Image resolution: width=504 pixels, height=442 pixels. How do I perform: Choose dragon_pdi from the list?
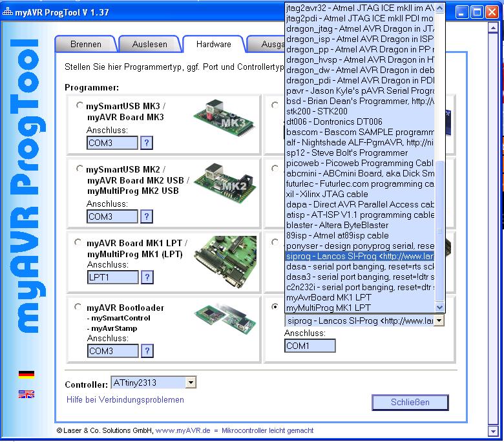pos(360,80)
